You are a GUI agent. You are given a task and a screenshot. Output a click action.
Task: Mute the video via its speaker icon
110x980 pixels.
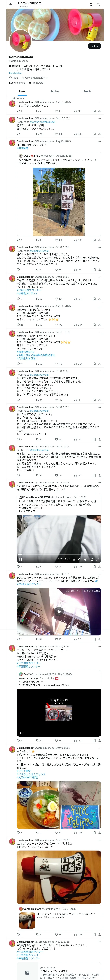(80, 559)
